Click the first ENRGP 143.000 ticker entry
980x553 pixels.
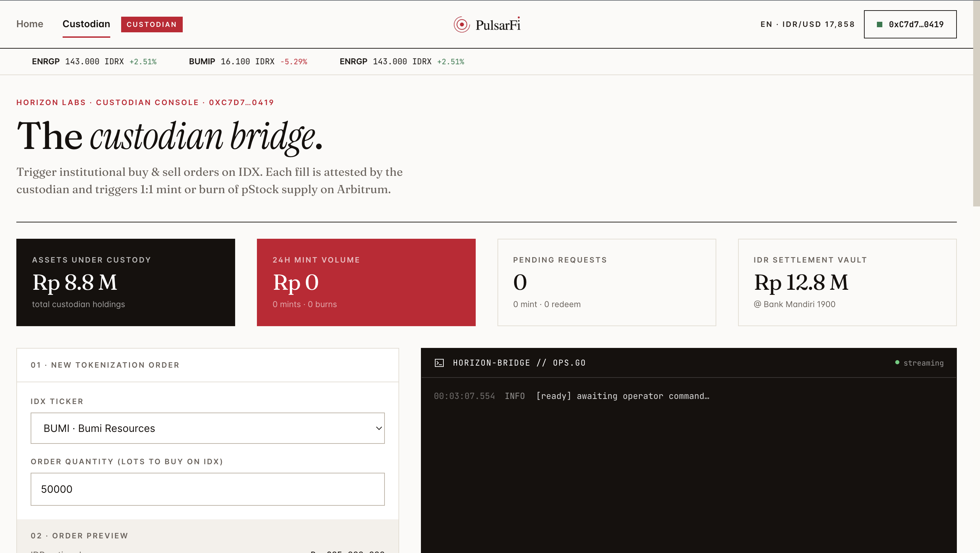tap(94, 62)
